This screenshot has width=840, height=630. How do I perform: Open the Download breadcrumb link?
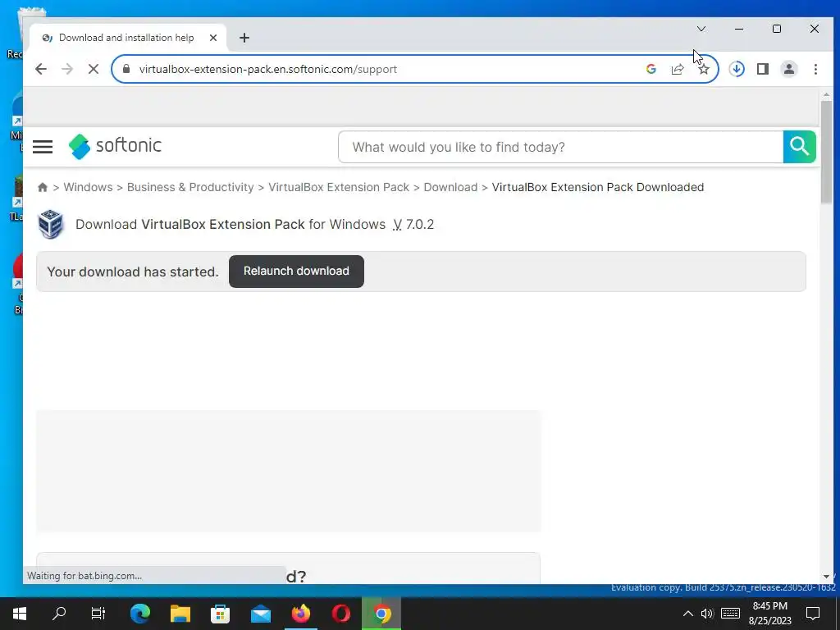click(450, 188)
